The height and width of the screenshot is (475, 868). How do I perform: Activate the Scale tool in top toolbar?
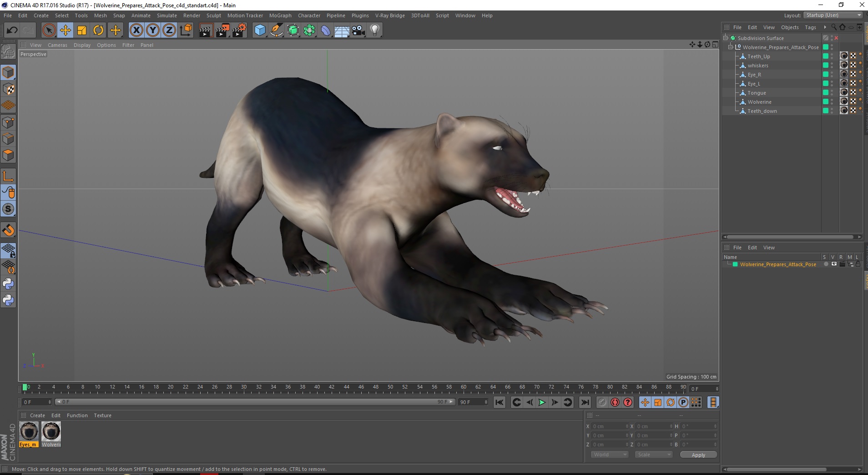(82, 30)
